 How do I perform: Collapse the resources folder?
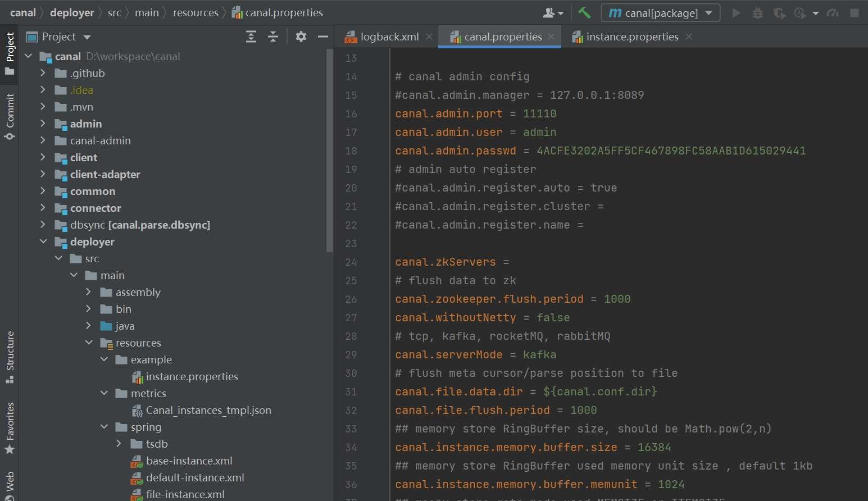89,343
